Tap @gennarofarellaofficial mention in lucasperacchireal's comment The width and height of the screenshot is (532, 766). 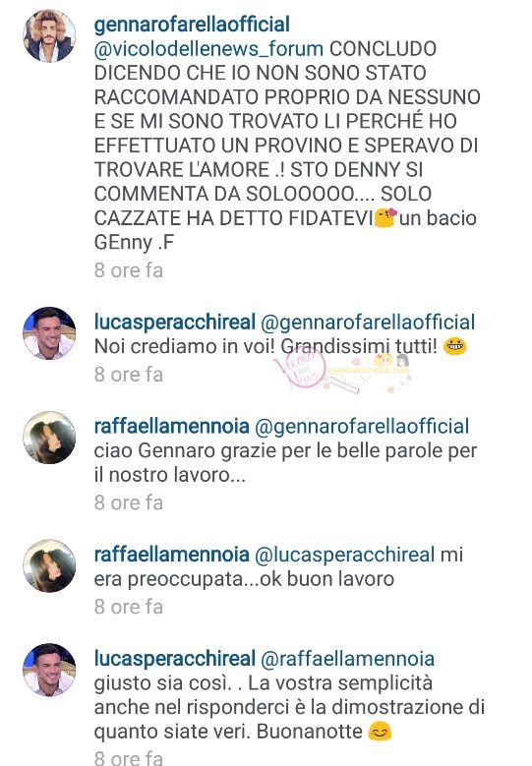tap(368, 322)
